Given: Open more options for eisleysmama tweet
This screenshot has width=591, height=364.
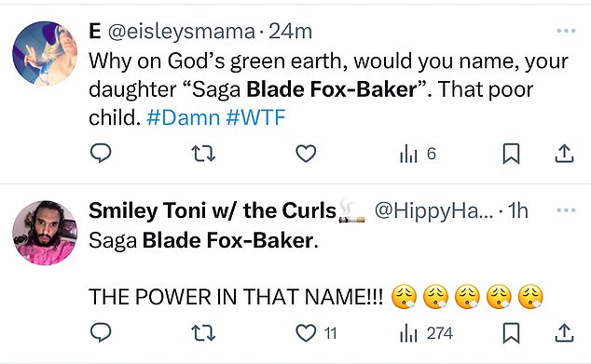Looking at the screenshot, I should point(566,31).
